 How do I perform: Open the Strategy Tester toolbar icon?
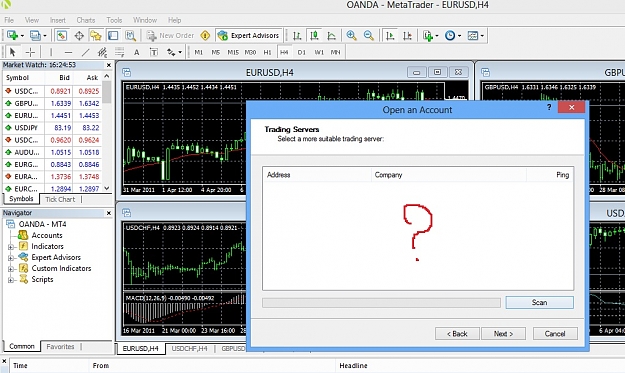coord(131,35)
